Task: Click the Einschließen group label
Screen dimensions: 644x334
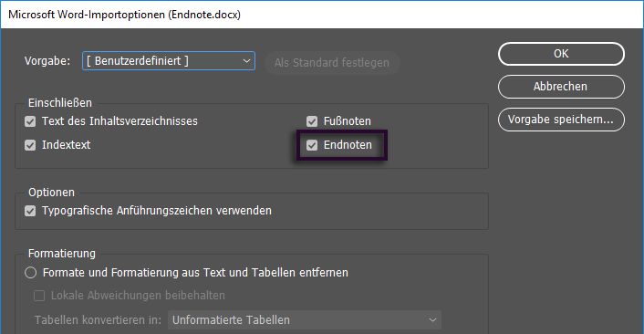Action: 60,103
